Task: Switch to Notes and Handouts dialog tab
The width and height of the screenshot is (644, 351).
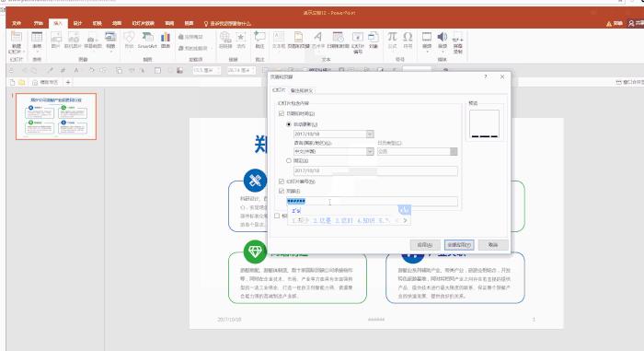Action: tap(302, 90)
